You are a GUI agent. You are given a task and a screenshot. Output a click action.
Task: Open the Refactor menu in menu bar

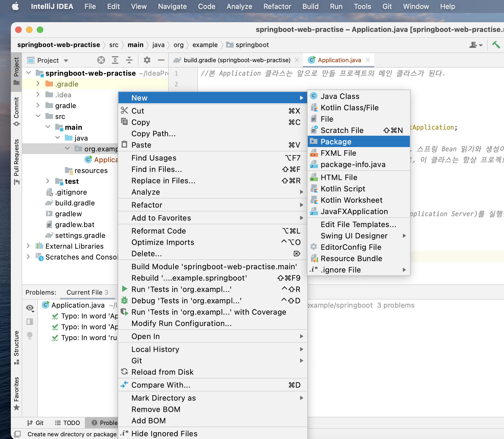[277, 6]
